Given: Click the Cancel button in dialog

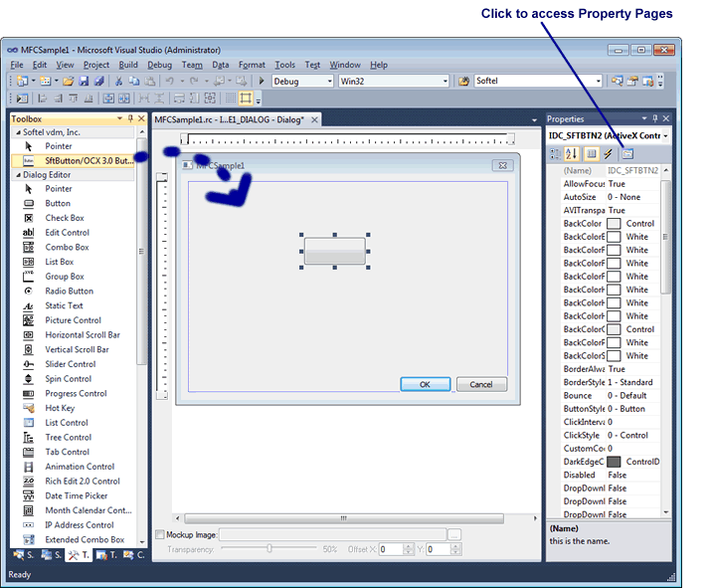Looking at the screenshot, I should [481, 384].
